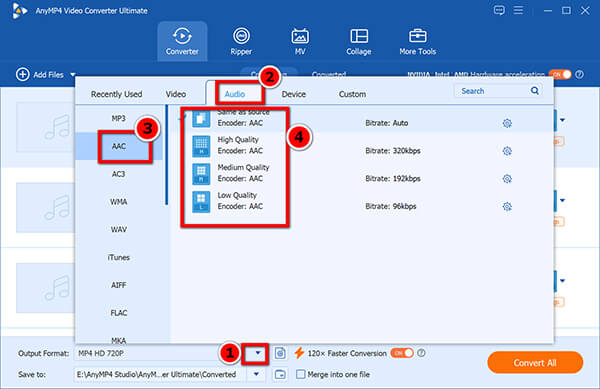600x389 pixels.
Task: Open settings gear for Low Quality 96kbps
Action: click(507, 207)
